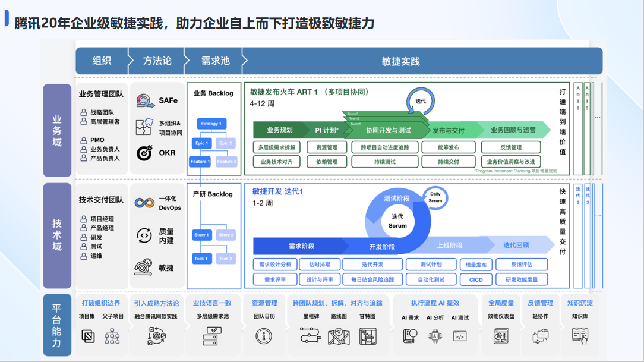
Task: Click the 统筹发布 box
Action: (449, 147)
